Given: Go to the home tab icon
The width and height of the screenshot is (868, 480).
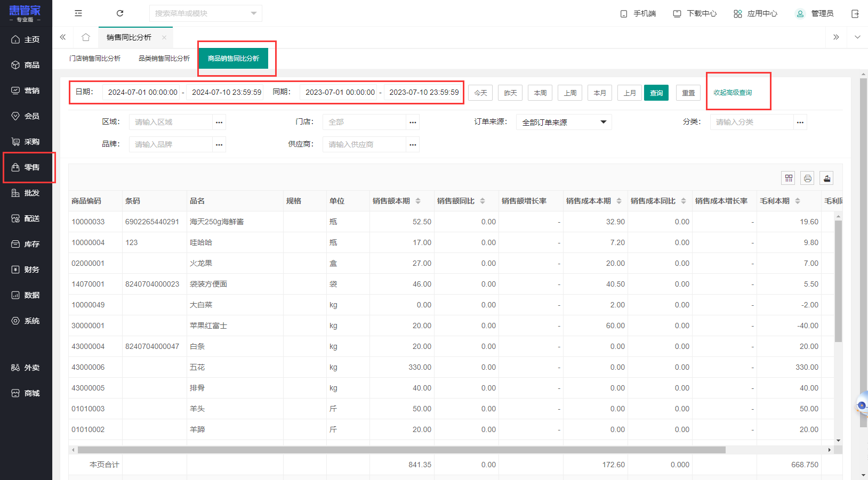Looking at the screenshot, I should coord(86,37).
